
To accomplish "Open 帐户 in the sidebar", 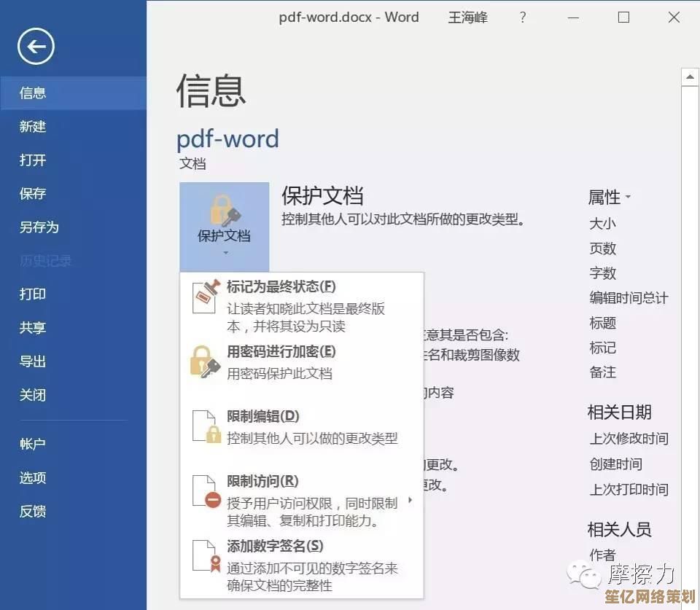I will click(x=73, y=444).
